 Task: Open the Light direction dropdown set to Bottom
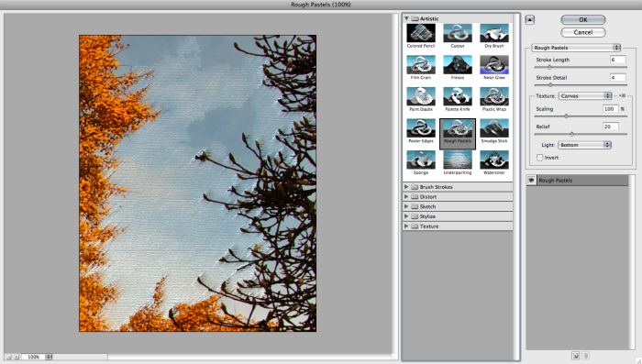(585, 145)
